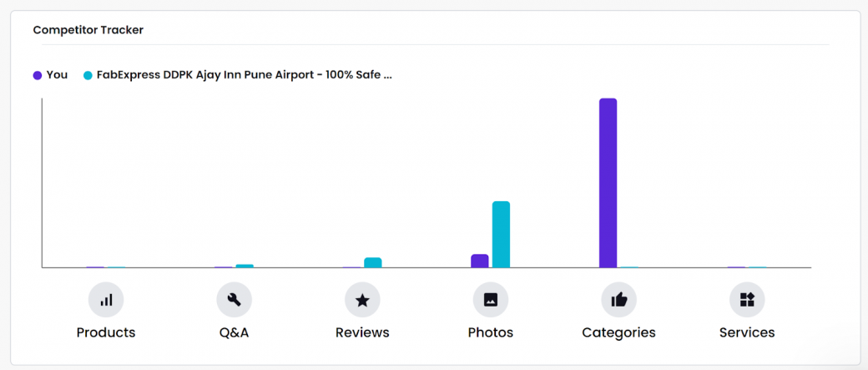Click the Categories text label
This screenshot has height=370, width=868.
619,332
